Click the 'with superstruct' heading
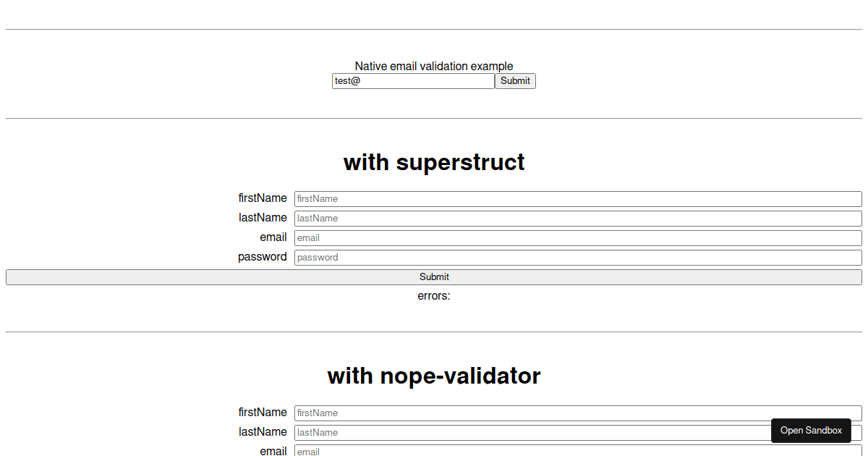The height and width of the screenshot is (456, 868). 434,162
